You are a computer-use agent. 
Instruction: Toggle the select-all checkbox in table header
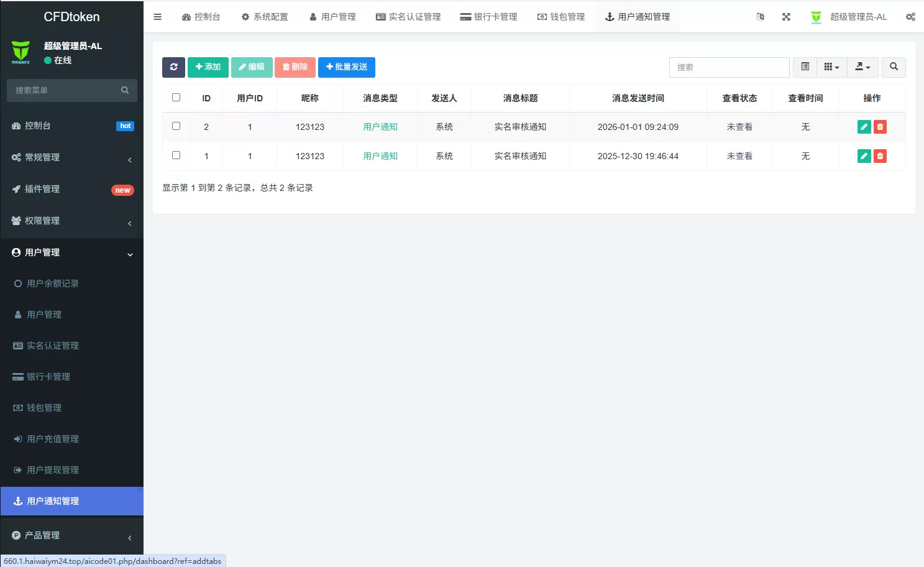(x=176, y=96)
